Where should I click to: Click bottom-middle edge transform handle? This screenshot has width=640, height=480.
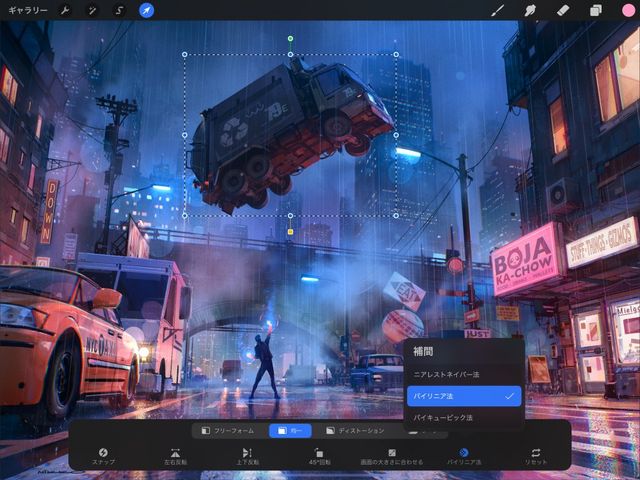290,216
